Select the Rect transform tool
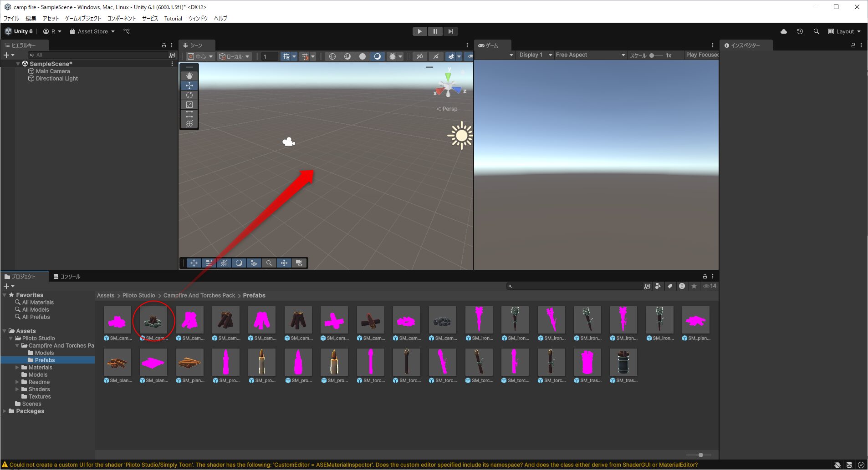Screen dimensions: 868x470 [x=189, y=114]
